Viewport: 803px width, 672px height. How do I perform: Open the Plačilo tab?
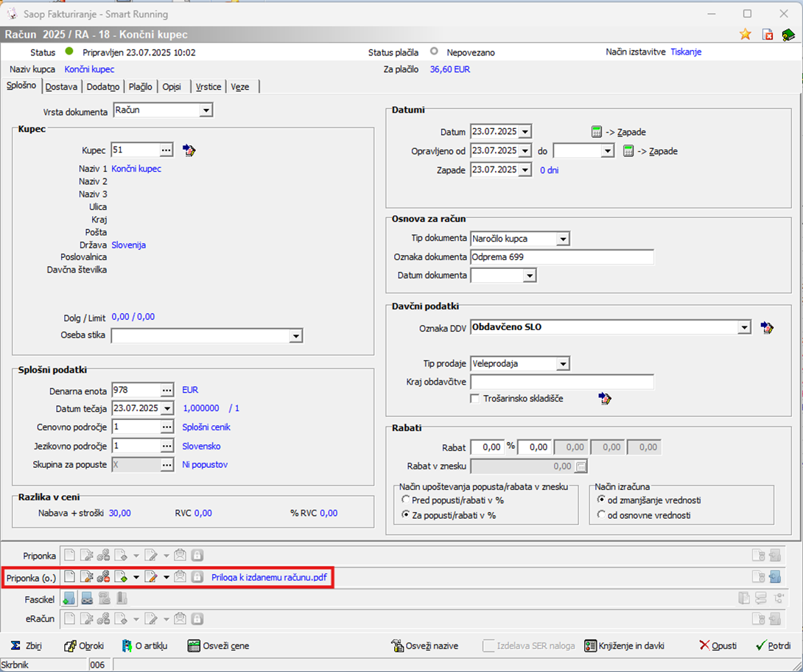(140, 86)
